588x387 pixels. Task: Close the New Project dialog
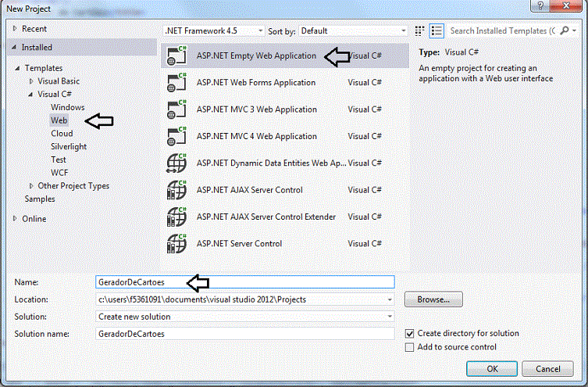(566, 5)
